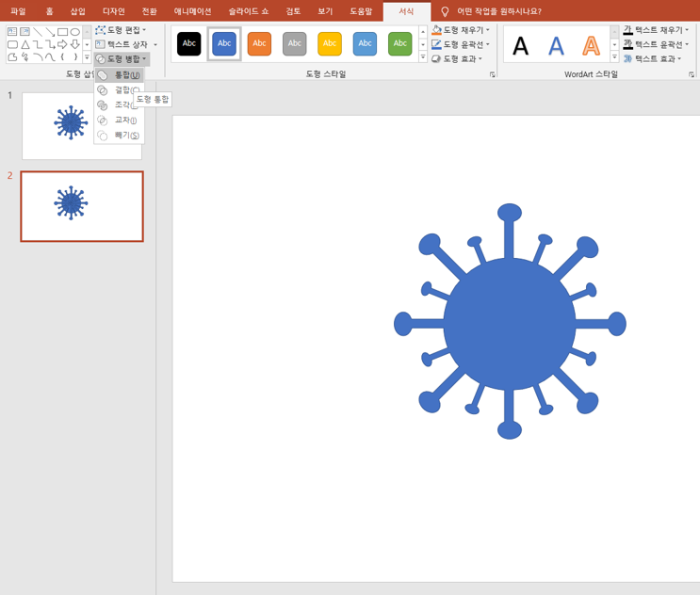Apply the black Abc shape style
The width and height of the screenshot is (700, 595).
point(188,43)
